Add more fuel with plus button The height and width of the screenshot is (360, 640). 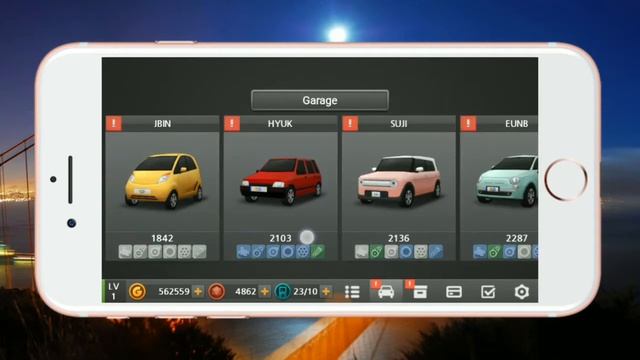point(326,291)
